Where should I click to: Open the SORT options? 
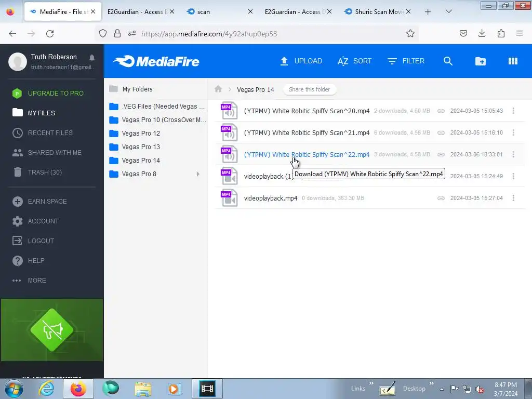click(354, 61)
